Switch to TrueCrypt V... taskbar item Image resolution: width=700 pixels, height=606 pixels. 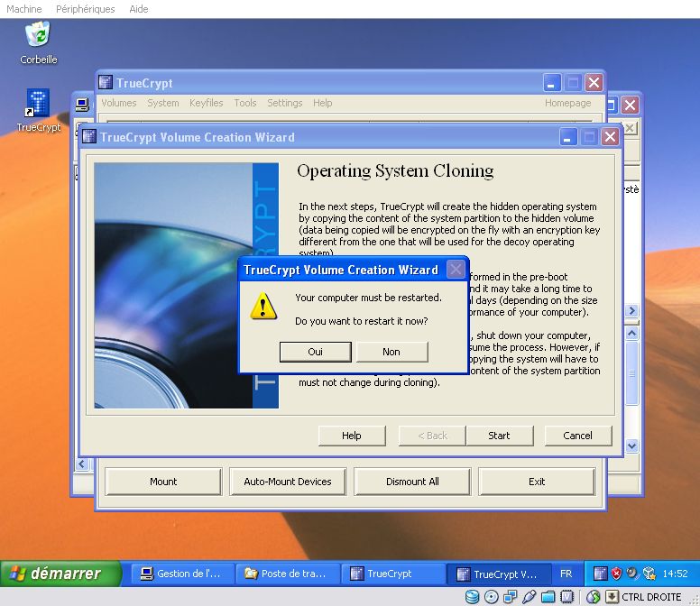pos(499,574)
